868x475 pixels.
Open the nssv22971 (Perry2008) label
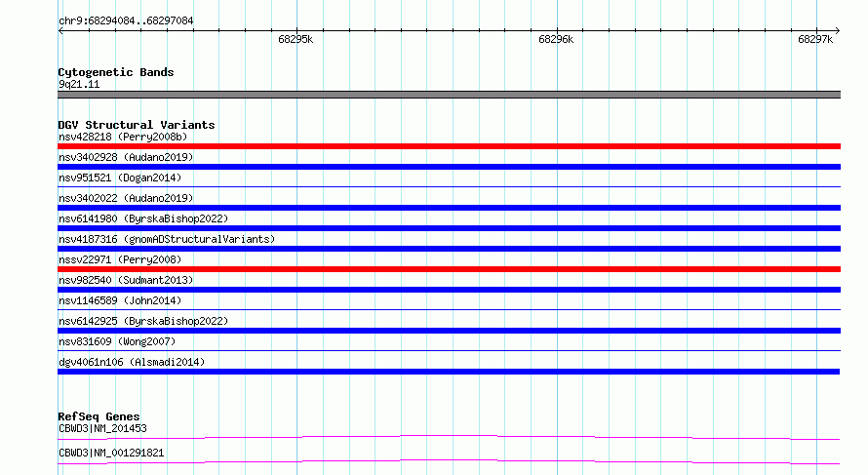(120, 259)
